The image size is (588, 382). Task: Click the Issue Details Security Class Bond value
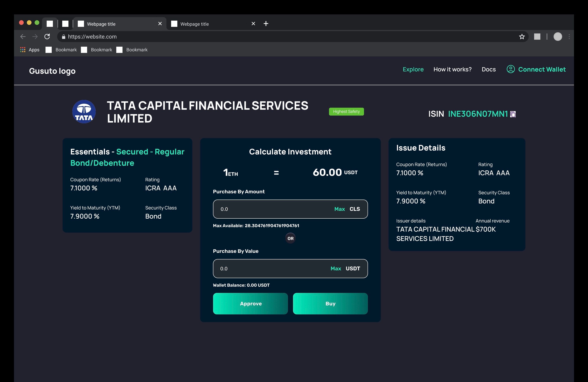486,201
